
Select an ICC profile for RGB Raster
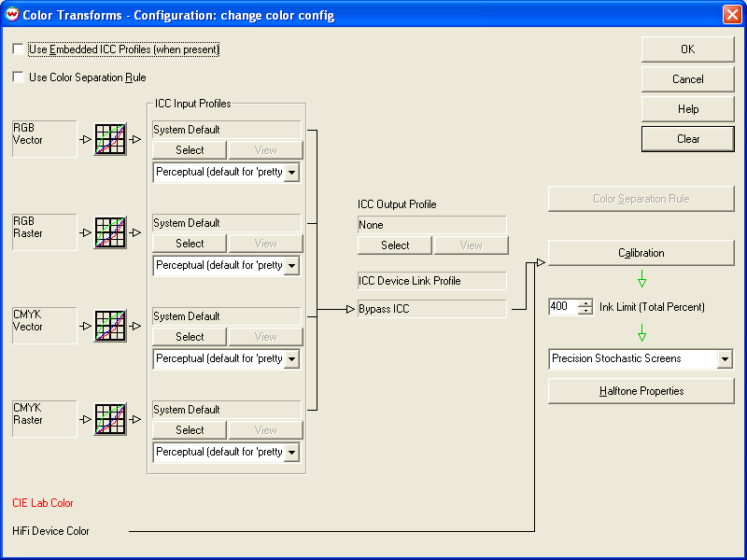190,244
